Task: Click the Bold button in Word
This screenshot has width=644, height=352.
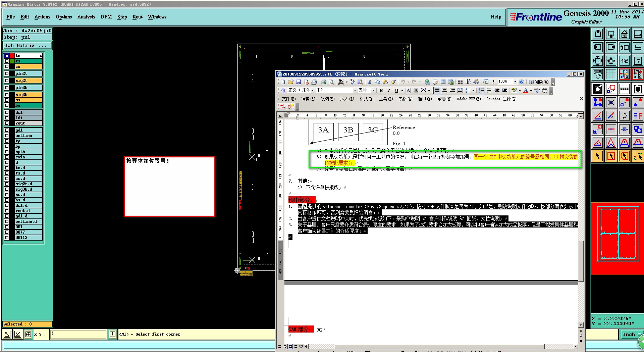Action: coord(381,91)
